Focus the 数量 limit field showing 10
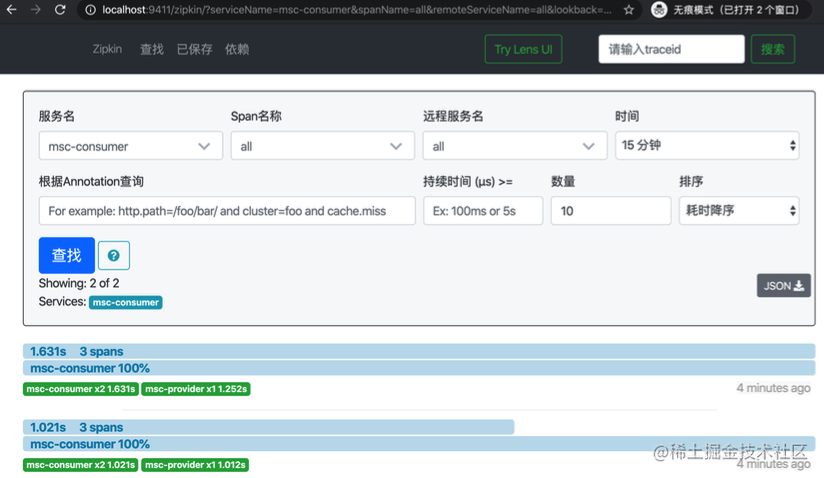The image size is (824, 478). click(611, 211)
